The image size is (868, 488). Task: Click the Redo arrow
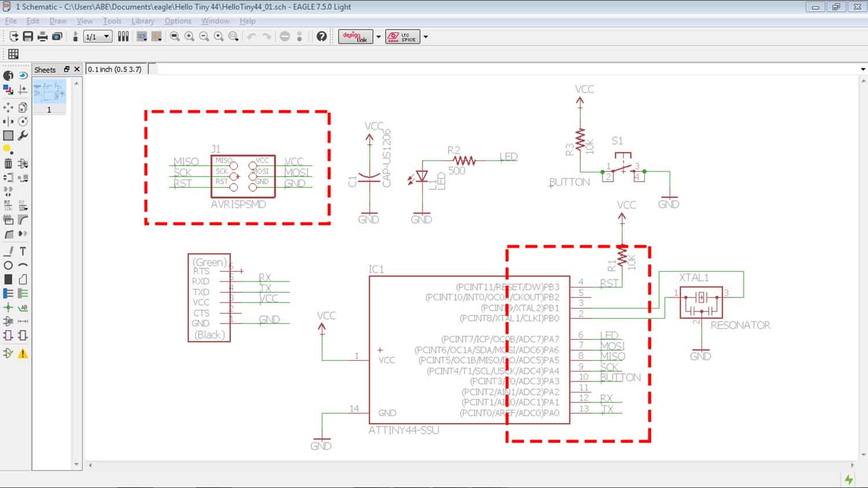(x=266, y=36)
